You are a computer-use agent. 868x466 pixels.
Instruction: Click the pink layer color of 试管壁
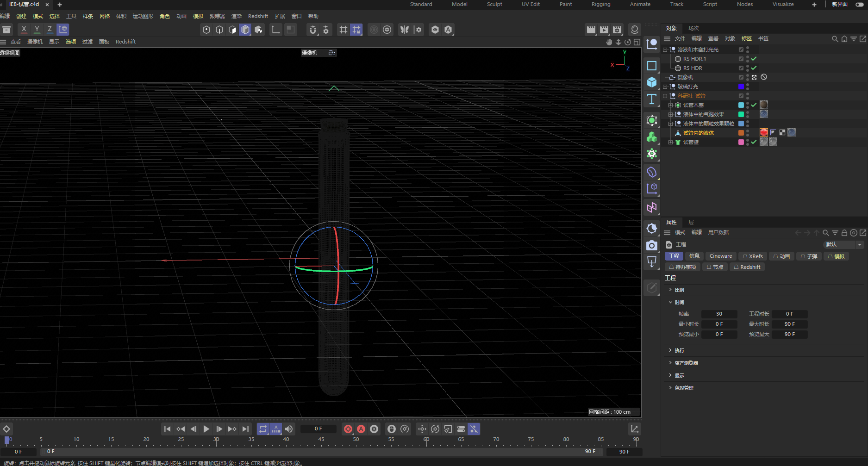(x=741, y=142)
